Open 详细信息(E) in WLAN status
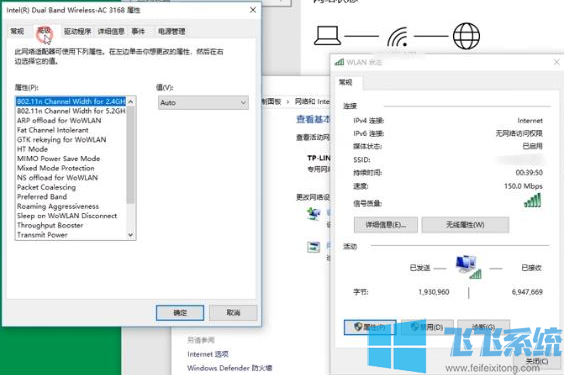The height and width of the screenshot is (375, 564). click(x=386, y=225)
